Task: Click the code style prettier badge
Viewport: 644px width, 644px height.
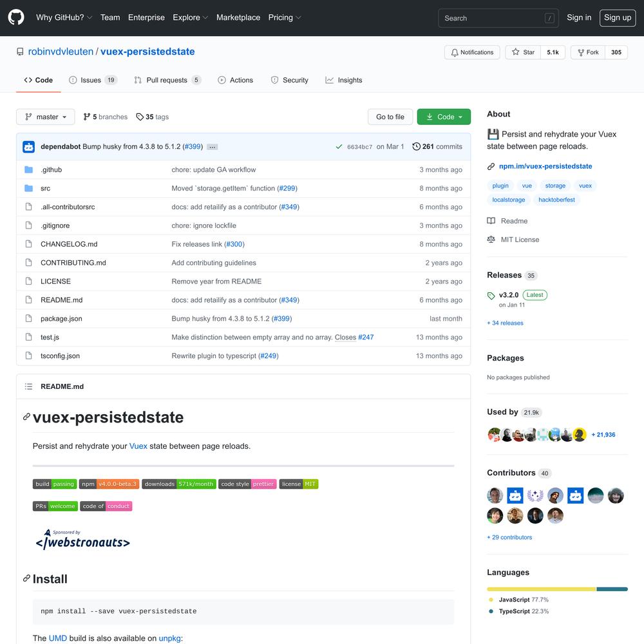Action: click(248, 484)
